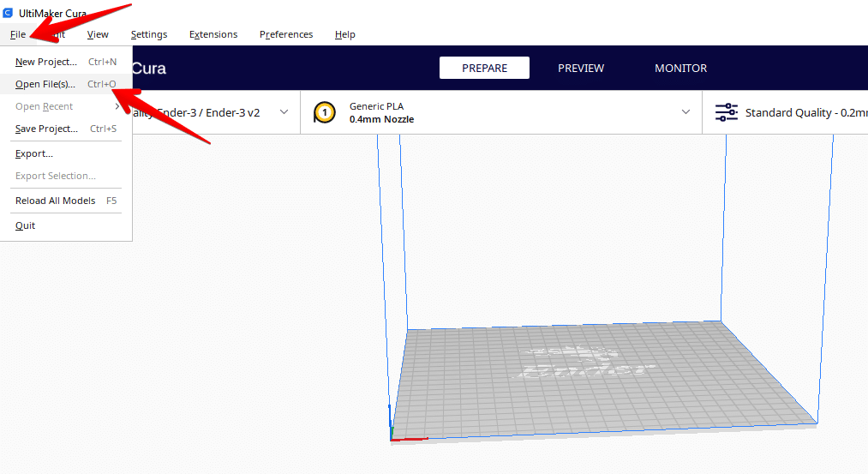Screen dimensions: 868x474
Task: Click the extruder 1 material icon
Action: [325, 112]
